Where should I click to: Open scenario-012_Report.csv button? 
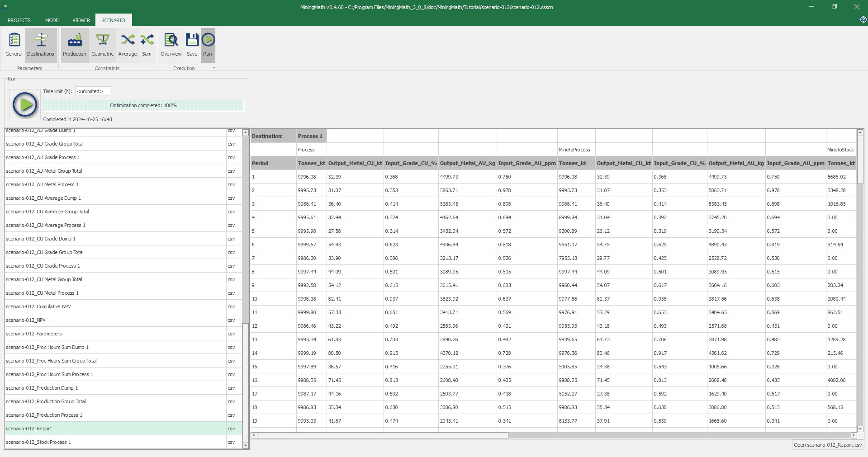click(827, 445)
